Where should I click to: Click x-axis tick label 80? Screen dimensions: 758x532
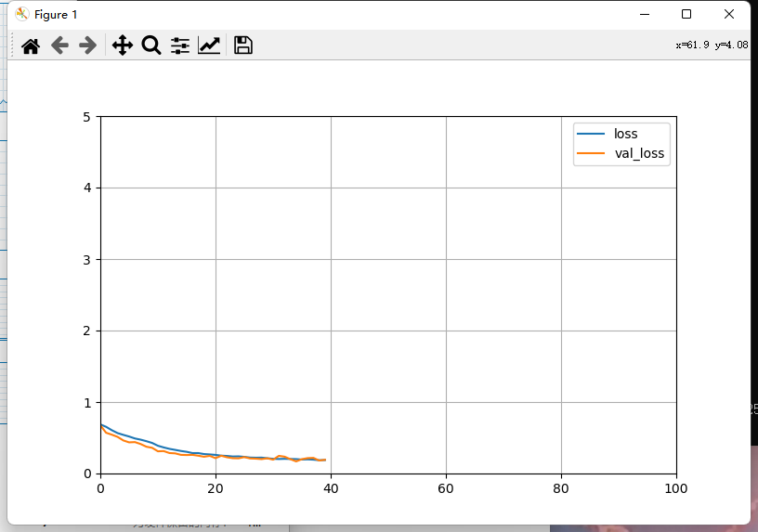point(561,488)
